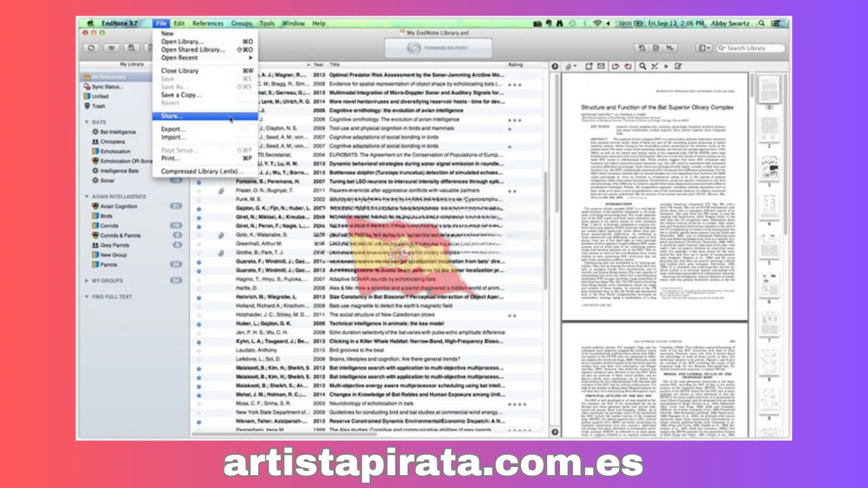Toggle read status dot for Hartle, D. row
The image size is (868, 488).
(x=199, y=287)
